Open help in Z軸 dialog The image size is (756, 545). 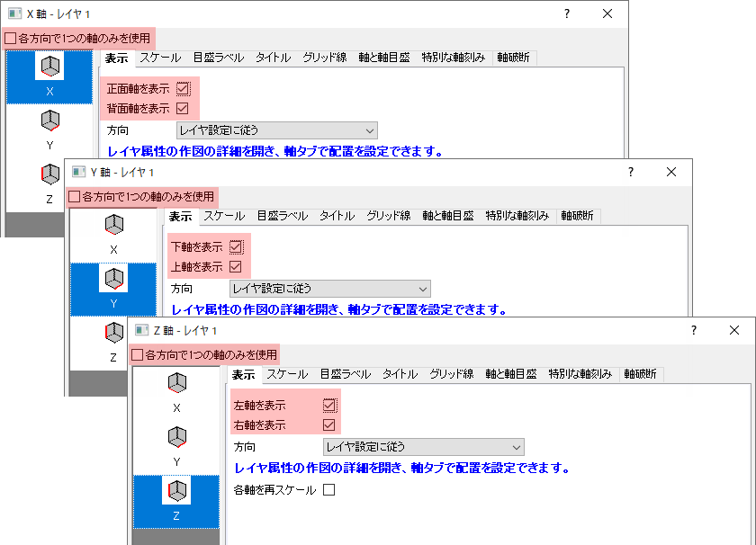point(694,330)
